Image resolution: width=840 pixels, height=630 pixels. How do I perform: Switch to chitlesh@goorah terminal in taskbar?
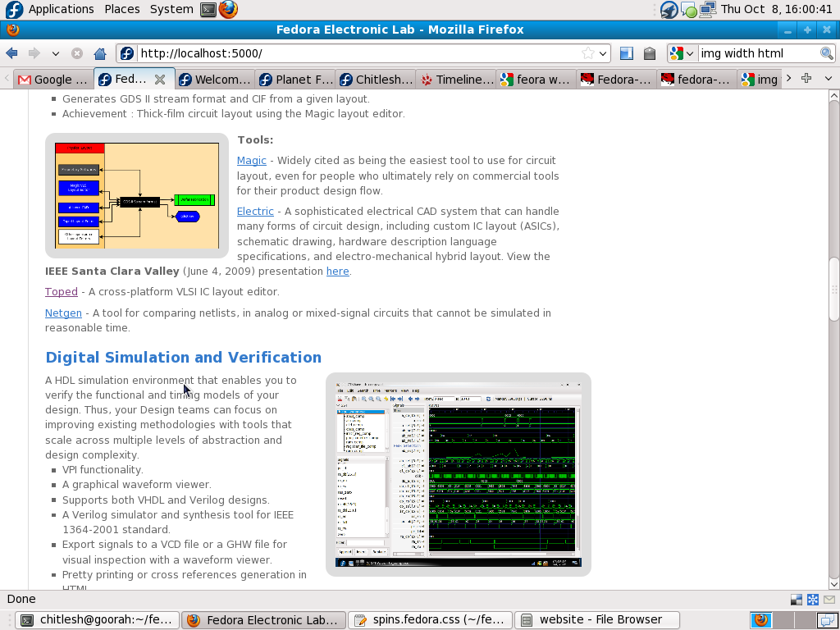coord(97,620)
